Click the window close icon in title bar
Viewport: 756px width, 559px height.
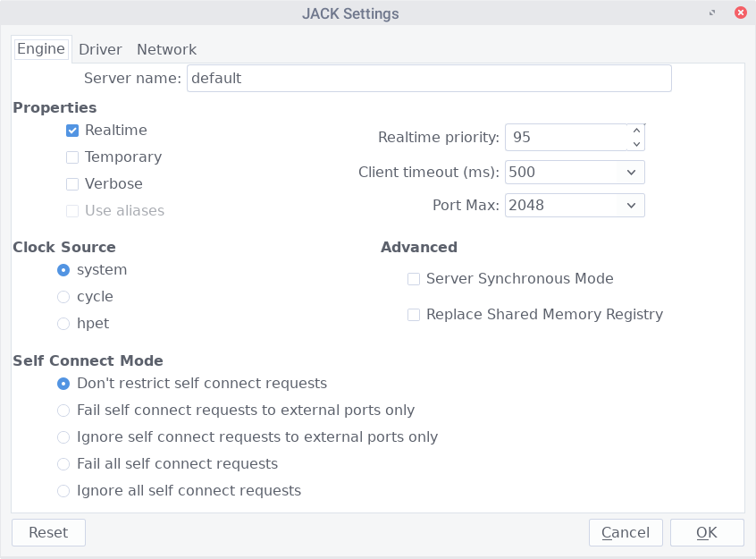[740, 13]
